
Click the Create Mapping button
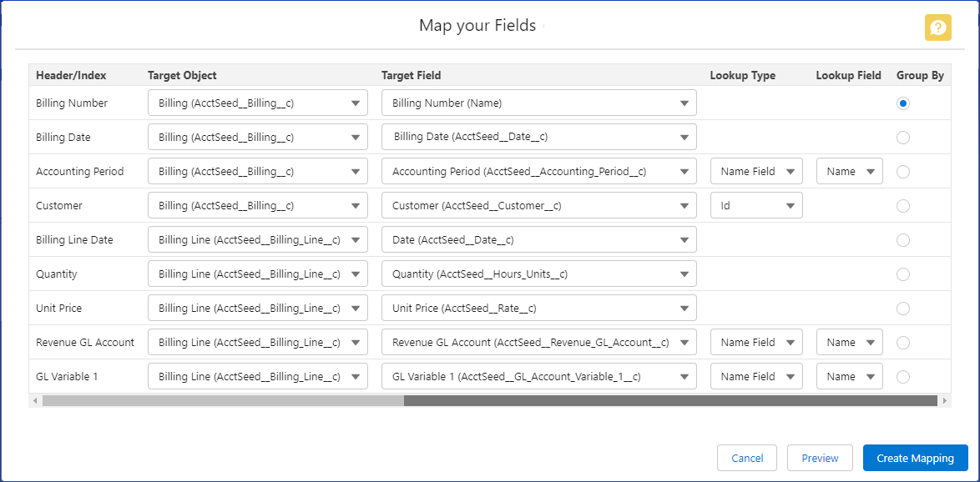coord(915,458)
